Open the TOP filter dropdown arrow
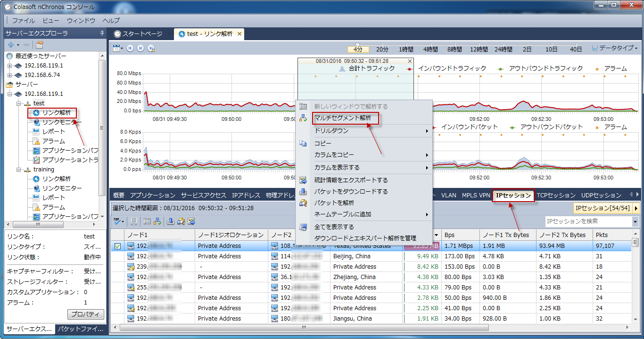 click(x=123, y=221)
